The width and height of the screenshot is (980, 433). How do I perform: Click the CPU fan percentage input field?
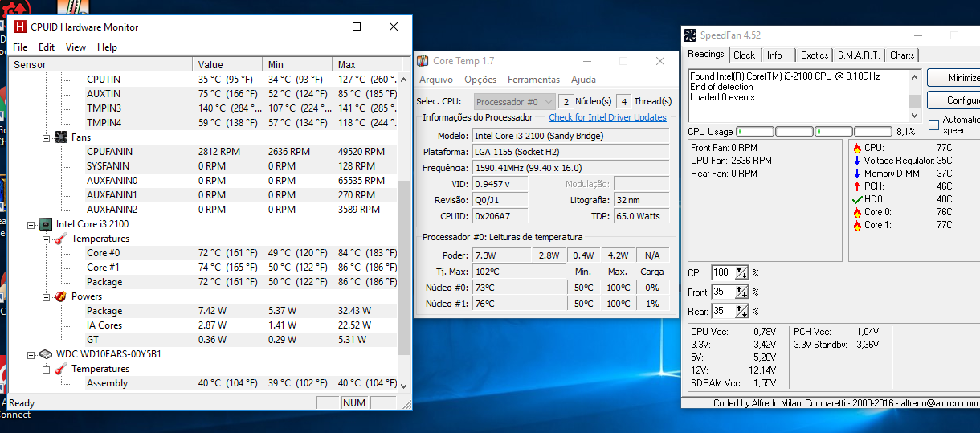click(723, 272)
